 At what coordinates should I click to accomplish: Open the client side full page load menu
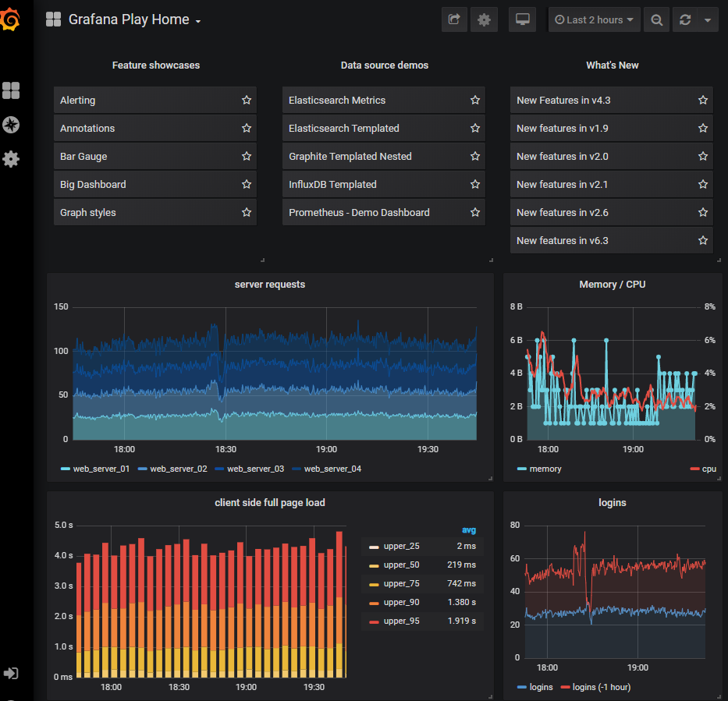(x=270, y=502)
